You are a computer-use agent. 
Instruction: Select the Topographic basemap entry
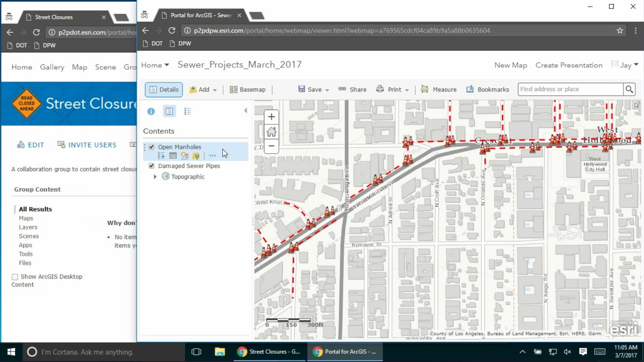point(188,176)
